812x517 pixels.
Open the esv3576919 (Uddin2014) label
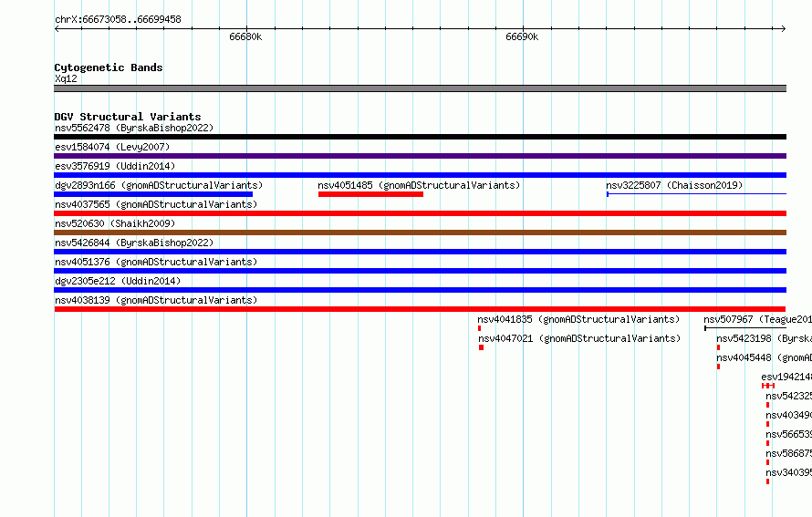coord(115,166)
